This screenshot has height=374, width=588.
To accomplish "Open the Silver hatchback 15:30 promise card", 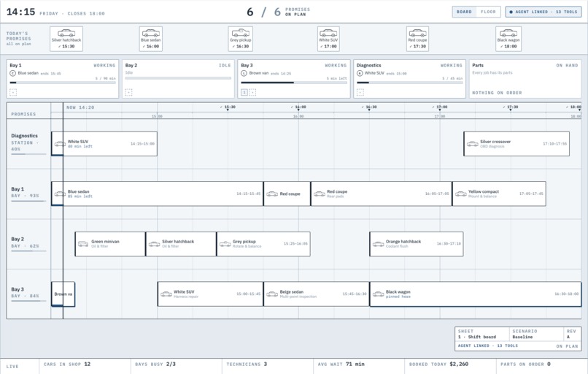I will click(x=66, y=39).
